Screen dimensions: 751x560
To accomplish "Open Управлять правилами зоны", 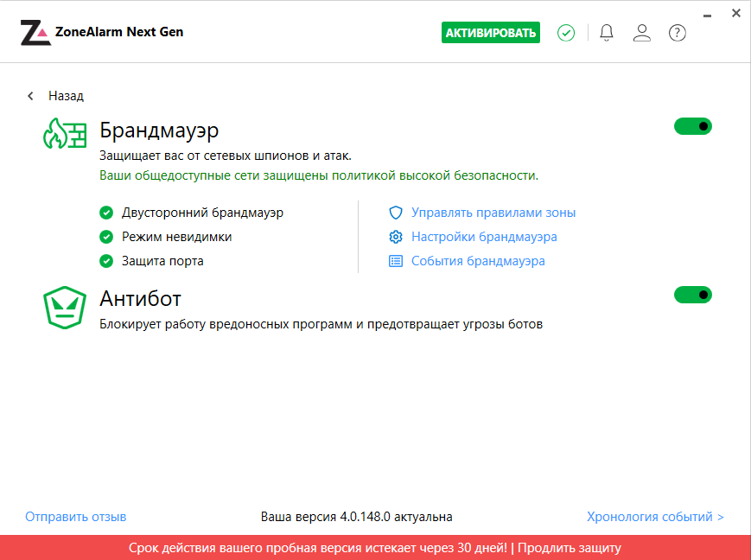I will (493, 213).
